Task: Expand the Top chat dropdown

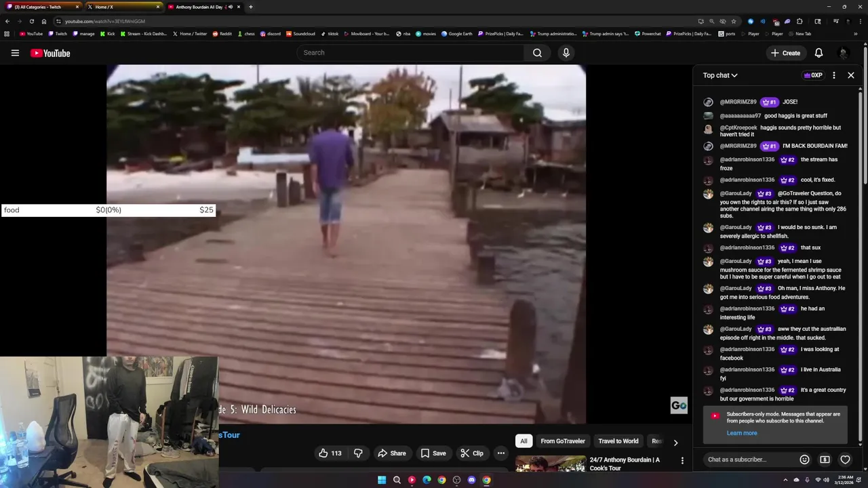Action: [719, 75]
